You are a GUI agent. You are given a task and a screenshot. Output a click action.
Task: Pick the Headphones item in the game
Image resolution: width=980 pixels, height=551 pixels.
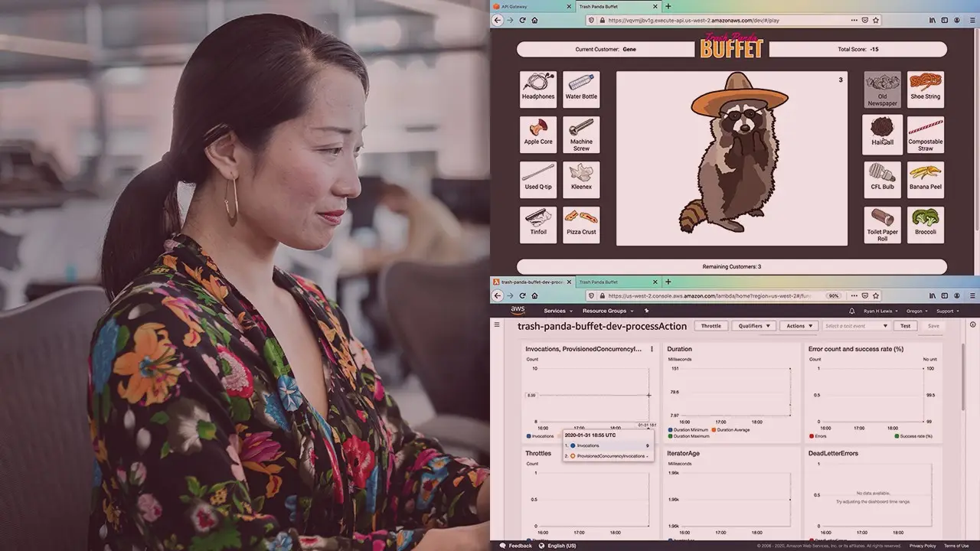click(538, 90)
